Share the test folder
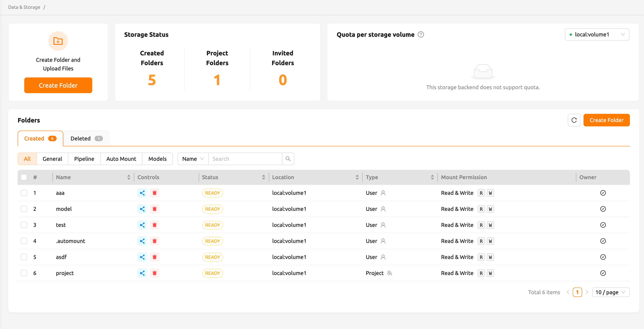Screen dimensions: 644x329 pos(142,225)
